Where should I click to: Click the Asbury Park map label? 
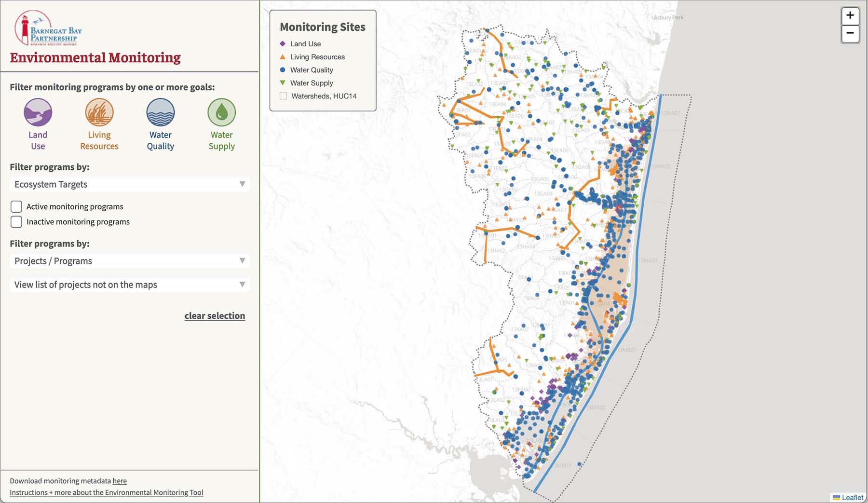tap(668, 17)
